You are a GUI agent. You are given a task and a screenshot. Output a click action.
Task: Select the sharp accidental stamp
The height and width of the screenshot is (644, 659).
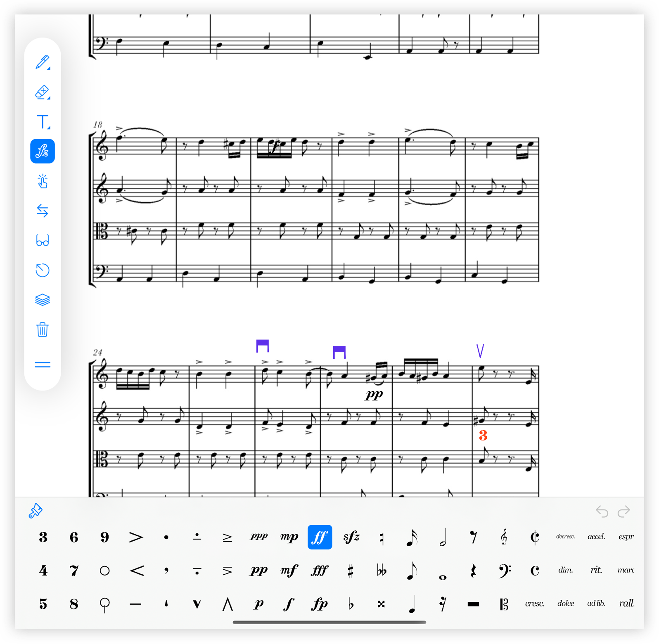click(x=351, y=571)
